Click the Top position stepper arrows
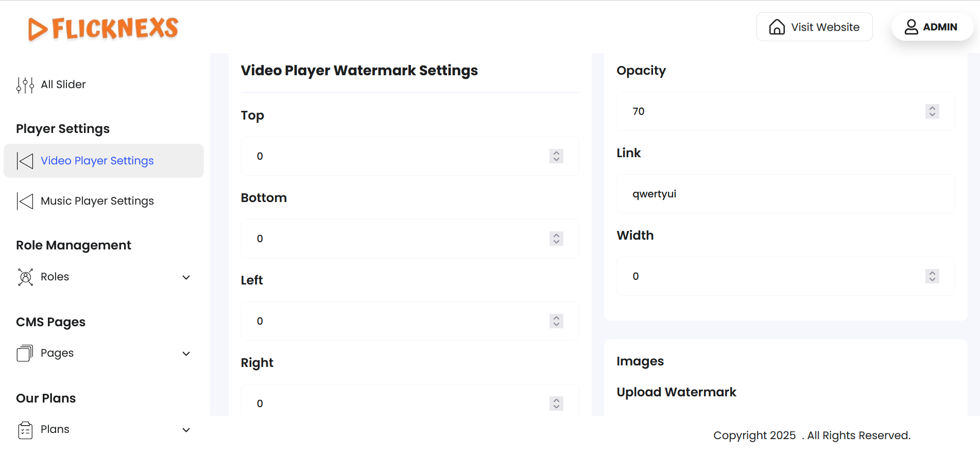Screen dimensions: 980x452 tap(556, 156)
